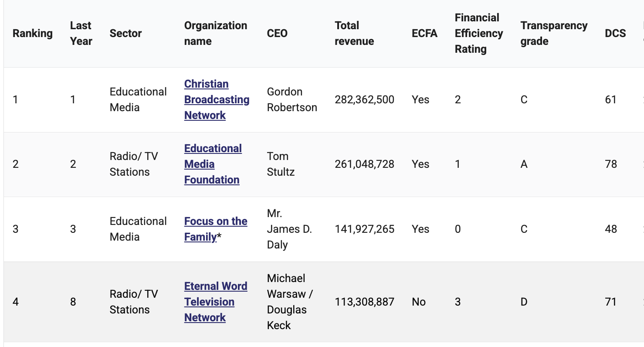The width and height of the screenshot is (644, 347).
Task: Select the Michael Warsaw / Douglas Keck cell
Action: [x=290, y=302]
